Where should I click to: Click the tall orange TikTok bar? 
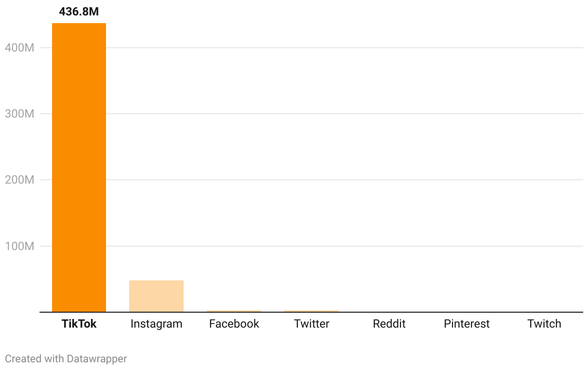79,169
